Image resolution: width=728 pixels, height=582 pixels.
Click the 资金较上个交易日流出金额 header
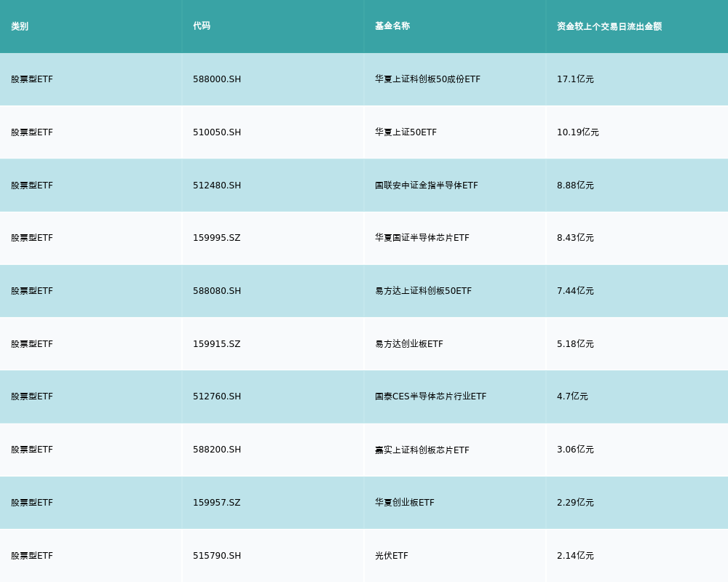(x=609, y=26)
